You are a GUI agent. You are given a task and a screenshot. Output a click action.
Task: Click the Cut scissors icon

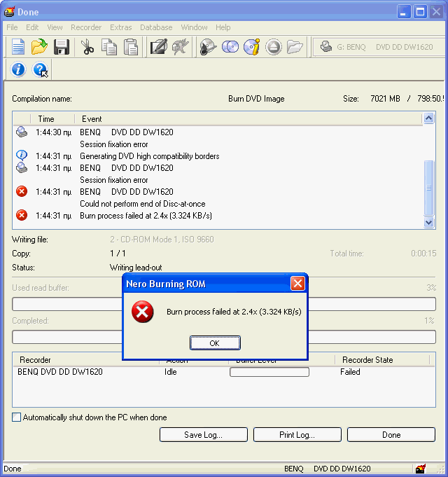[87, 47]
